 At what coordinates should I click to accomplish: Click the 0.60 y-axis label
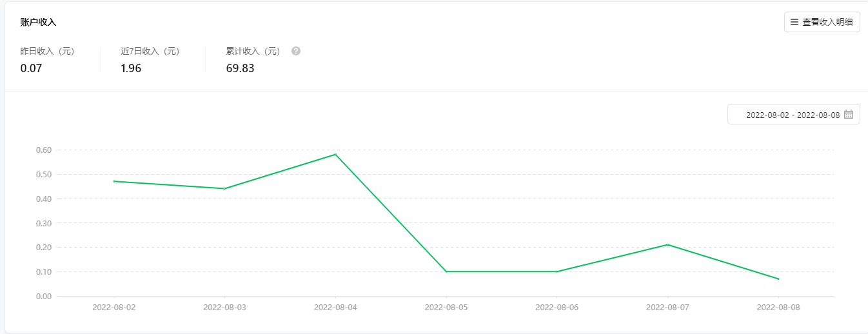coord(44,150)
